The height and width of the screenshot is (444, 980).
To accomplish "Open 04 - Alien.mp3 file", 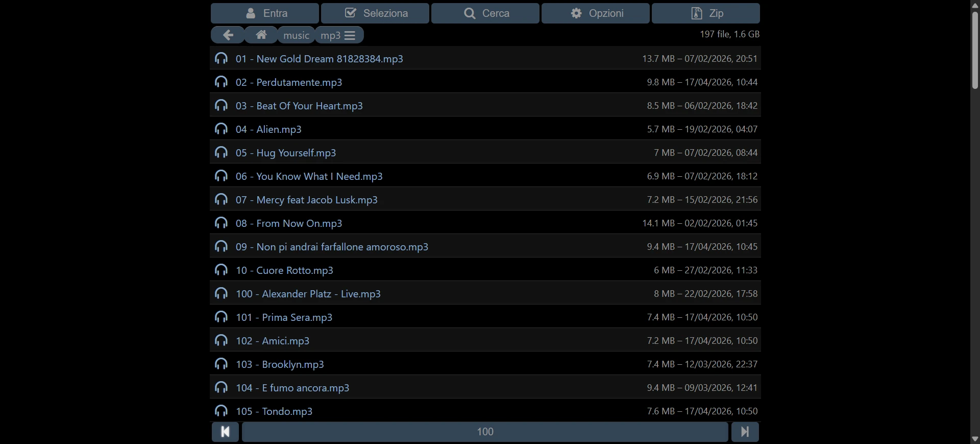I will (268, 129).
